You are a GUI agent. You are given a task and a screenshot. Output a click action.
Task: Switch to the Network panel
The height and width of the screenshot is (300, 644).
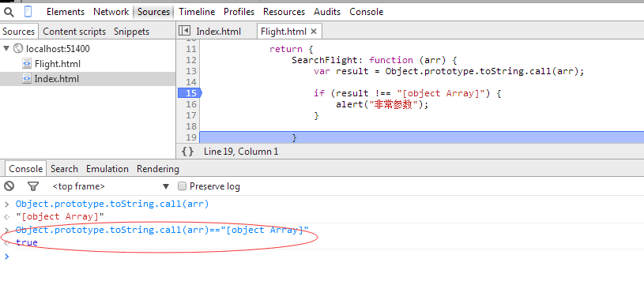111,12
